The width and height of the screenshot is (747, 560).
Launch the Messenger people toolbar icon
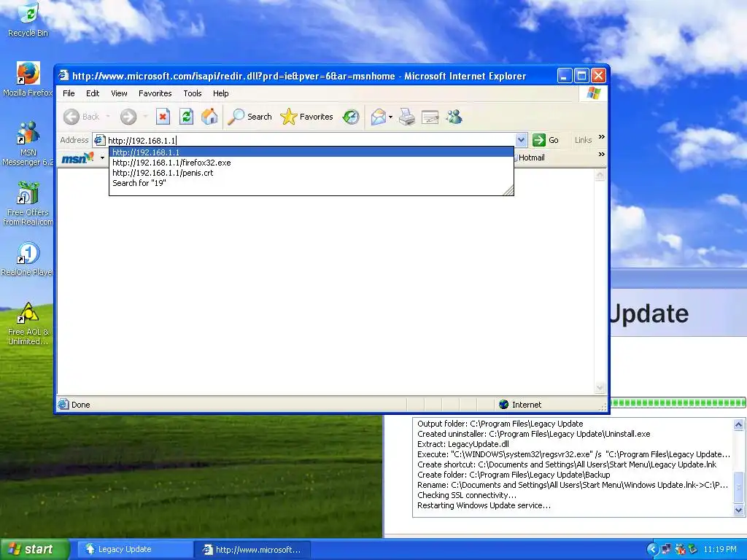point(454,117)
